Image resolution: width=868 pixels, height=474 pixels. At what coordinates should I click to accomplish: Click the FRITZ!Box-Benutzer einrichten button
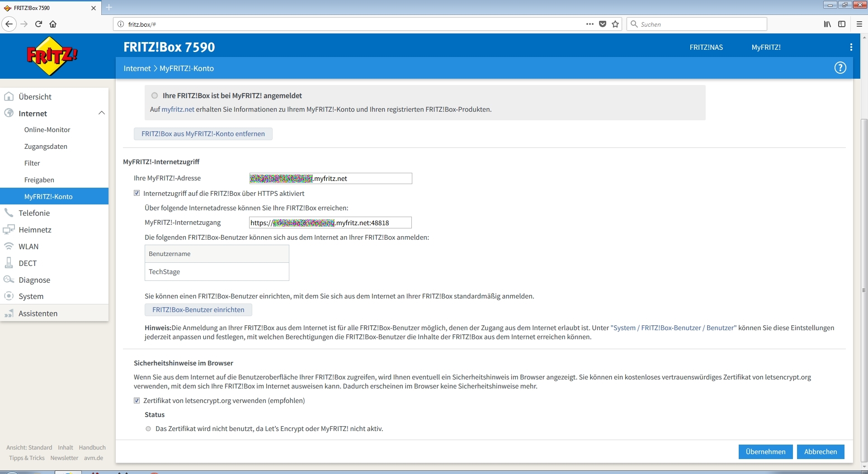(x=198, y=310)
